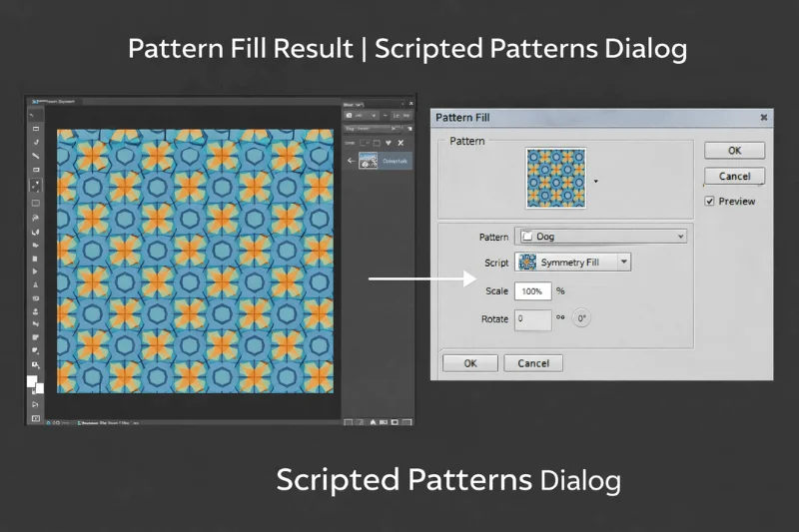
Task: Click OK at the dialog's bottom left
Action: 469,363
